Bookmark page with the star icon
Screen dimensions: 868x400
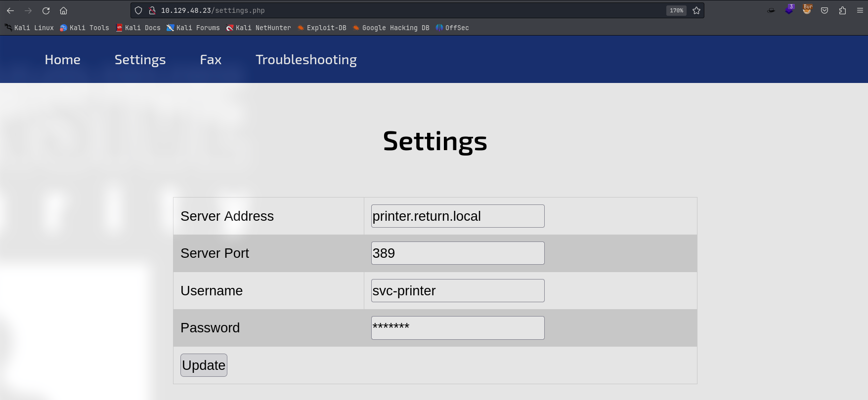(696, 10)
